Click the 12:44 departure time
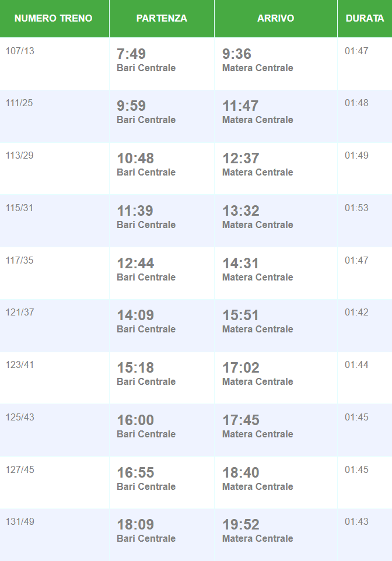The width and height of the screenshot is (392, 561). [x=135, y=263]
